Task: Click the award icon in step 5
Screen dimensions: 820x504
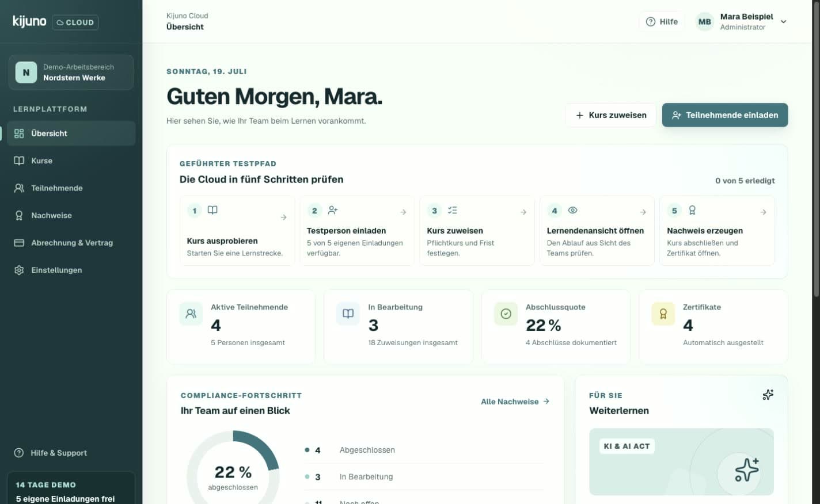Action: pos(692,211)
